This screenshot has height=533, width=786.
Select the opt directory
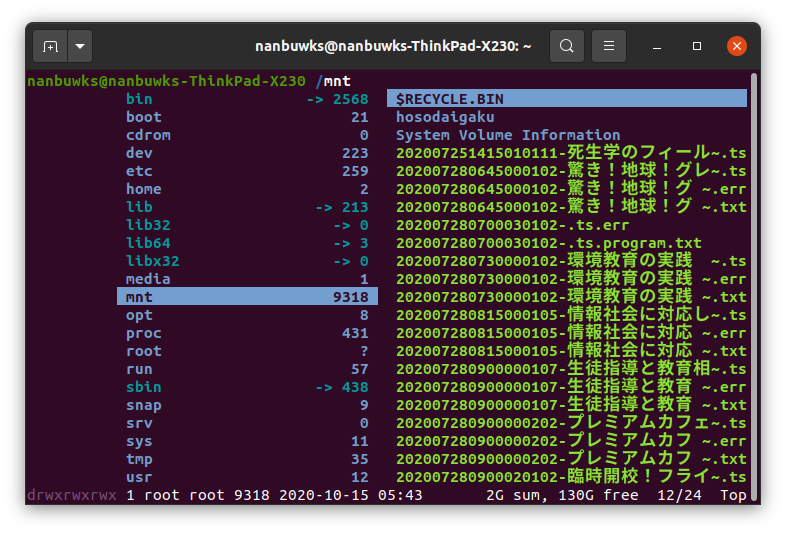click(247, 315)
